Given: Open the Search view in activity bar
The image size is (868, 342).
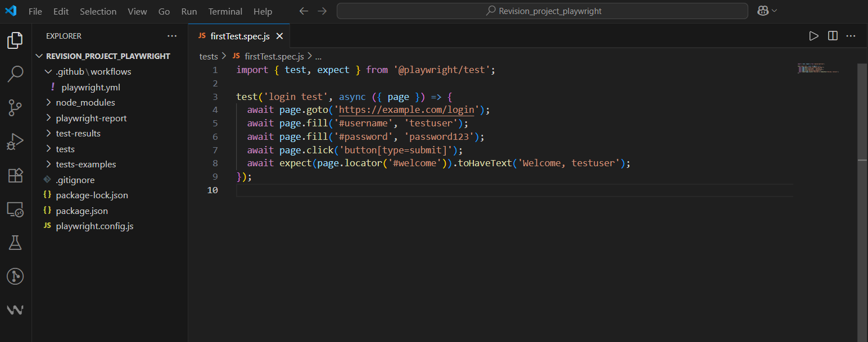Looking at the screenshot, I should [x=15, y=74].
